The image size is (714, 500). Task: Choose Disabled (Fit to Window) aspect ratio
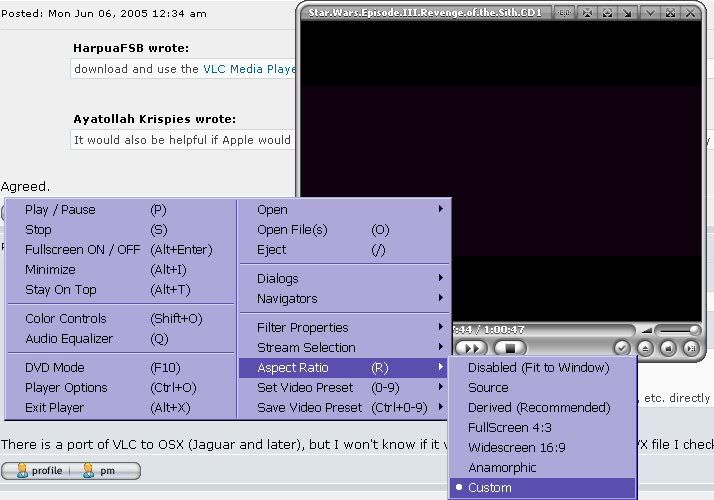pyautogui.click(x=542, y=367)
